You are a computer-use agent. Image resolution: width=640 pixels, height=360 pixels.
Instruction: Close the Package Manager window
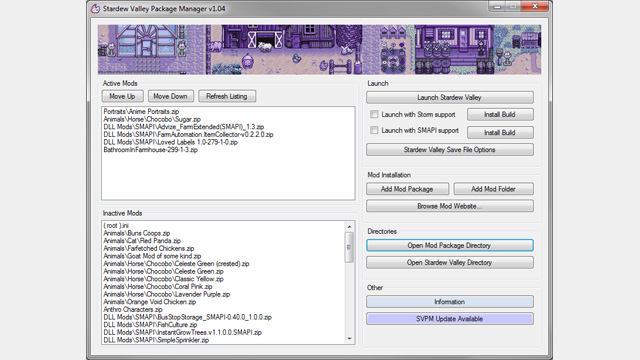(535, 6)
